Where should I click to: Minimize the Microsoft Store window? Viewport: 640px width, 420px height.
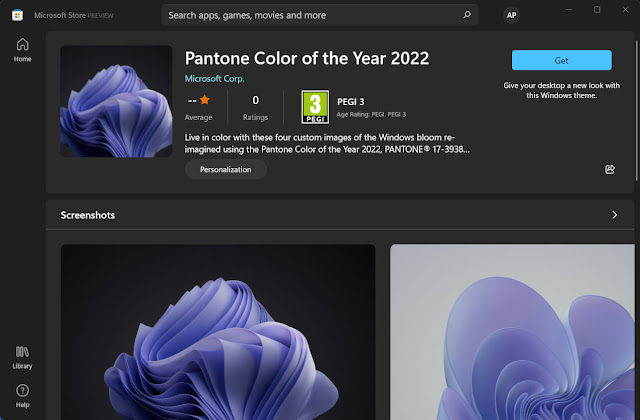click(x=569, y=9)
